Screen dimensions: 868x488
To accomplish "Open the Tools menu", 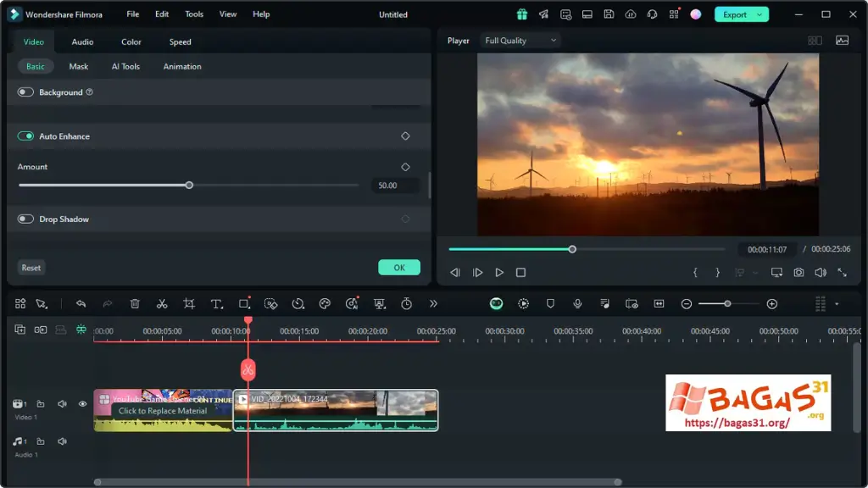I will 193,14.
